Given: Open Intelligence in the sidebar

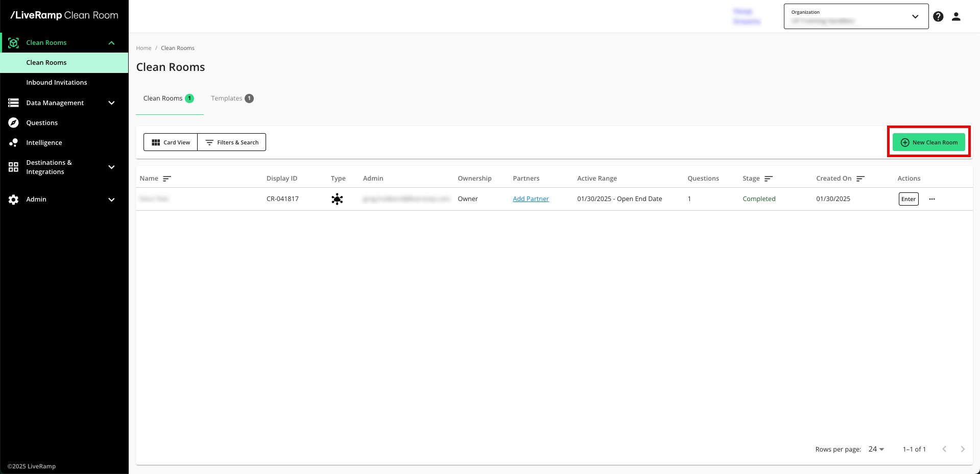Looking at the screenshot, I should point(44,143).
